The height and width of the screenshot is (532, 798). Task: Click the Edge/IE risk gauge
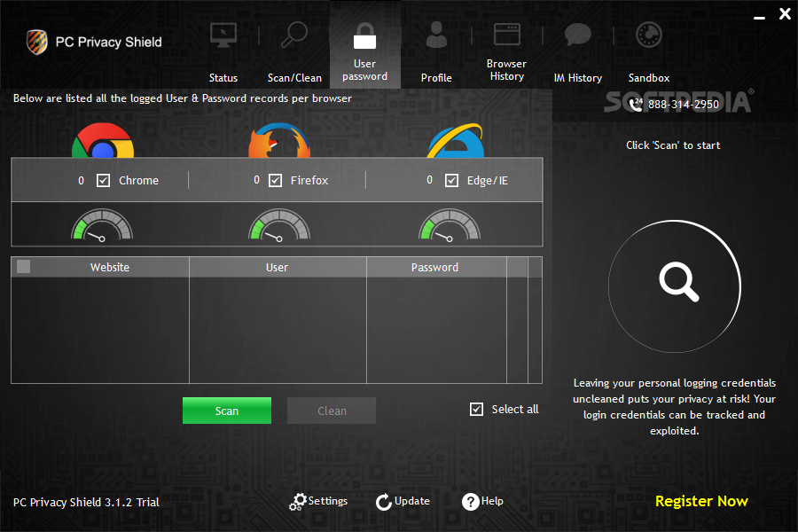coord(450,224)
